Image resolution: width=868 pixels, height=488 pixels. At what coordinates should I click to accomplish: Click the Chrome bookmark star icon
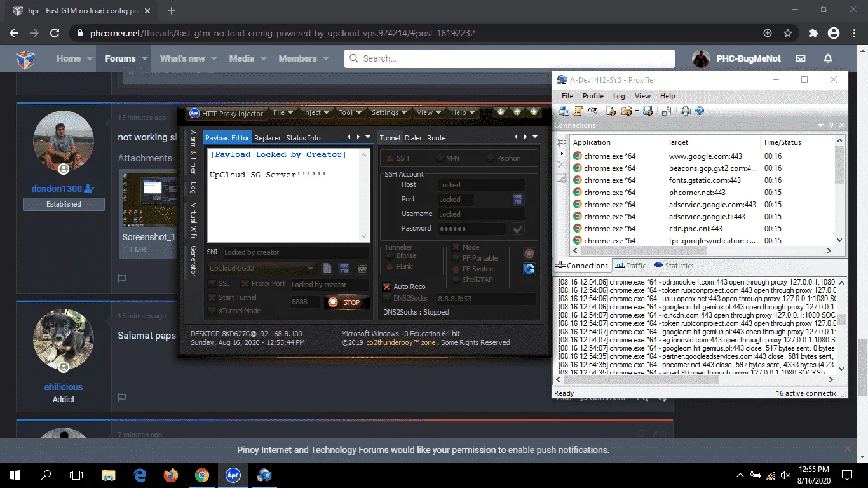[x=788, y=33]
